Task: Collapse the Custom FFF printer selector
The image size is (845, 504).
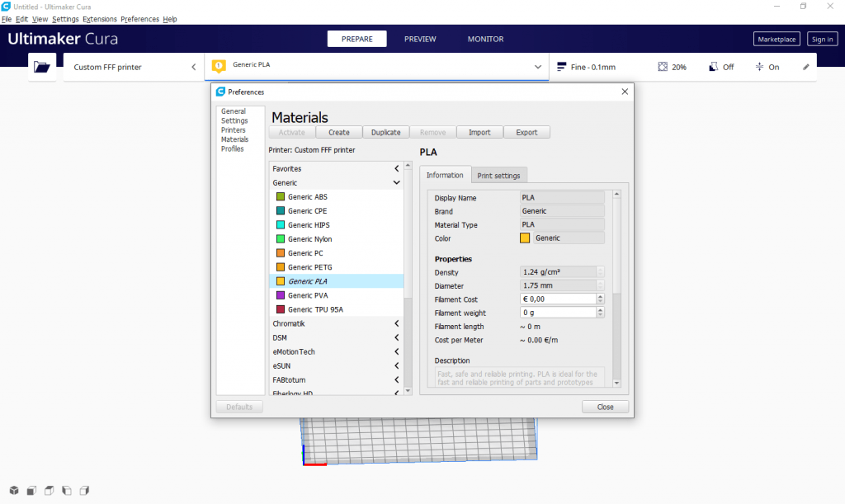Action: coord(193,67)
